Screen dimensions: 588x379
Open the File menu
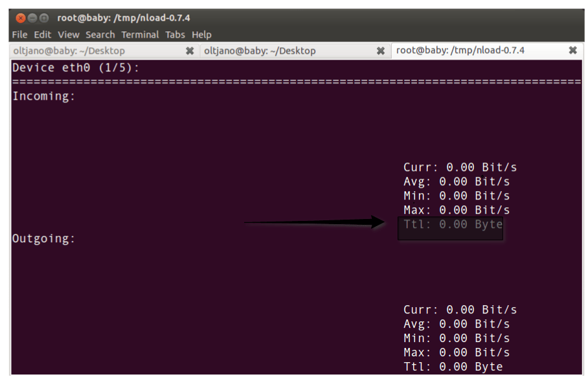(x=19, y=34)
